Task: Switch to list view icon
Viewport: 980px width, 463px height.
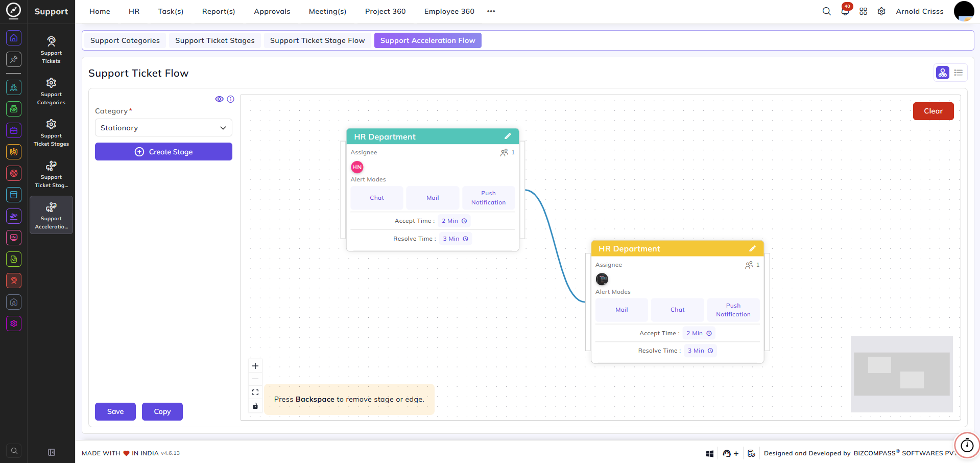Action: point(959,73)
